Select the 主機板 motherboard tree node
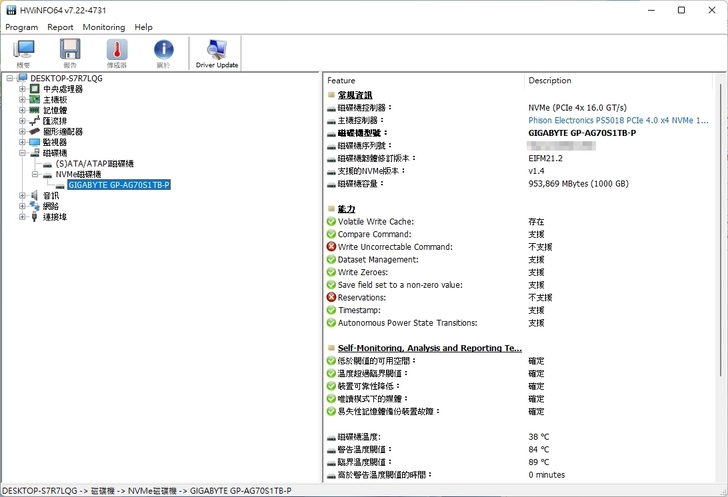This screenshot has height=497, width=728. 56,100
